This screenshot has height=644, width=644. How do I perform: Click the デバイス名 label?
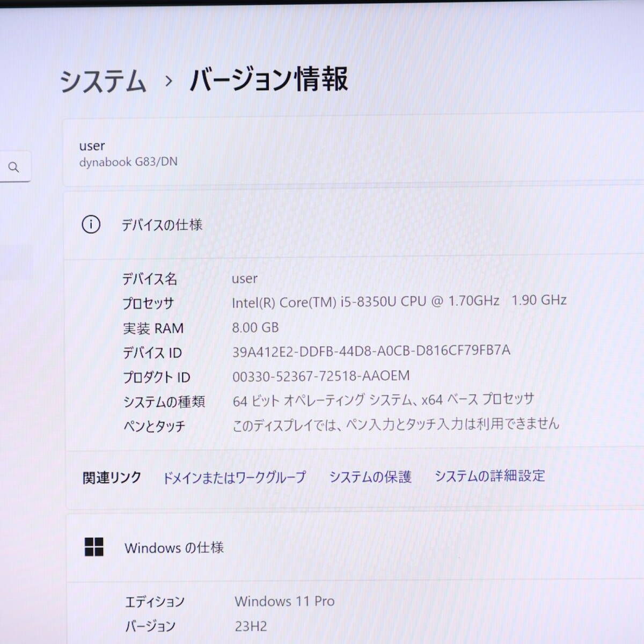149,279
